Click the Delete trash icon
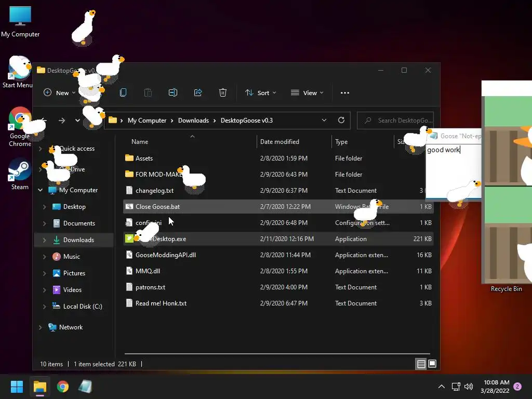532x399 pixels. [x=222, y=92]
